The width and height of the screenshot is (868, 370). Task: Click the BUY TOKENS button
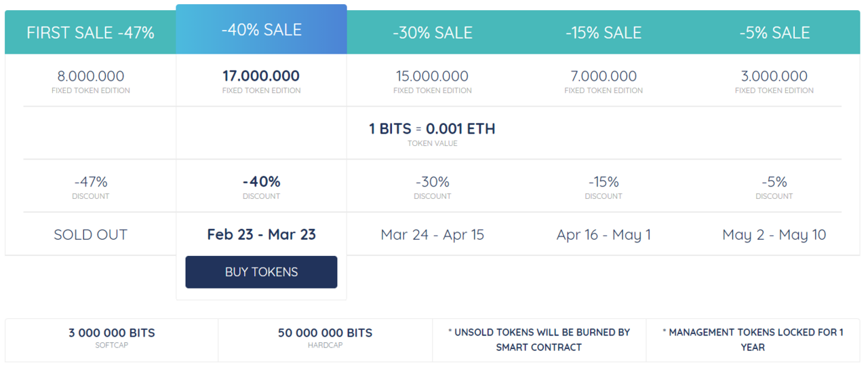pyautogui.click(x=261, y=272)
